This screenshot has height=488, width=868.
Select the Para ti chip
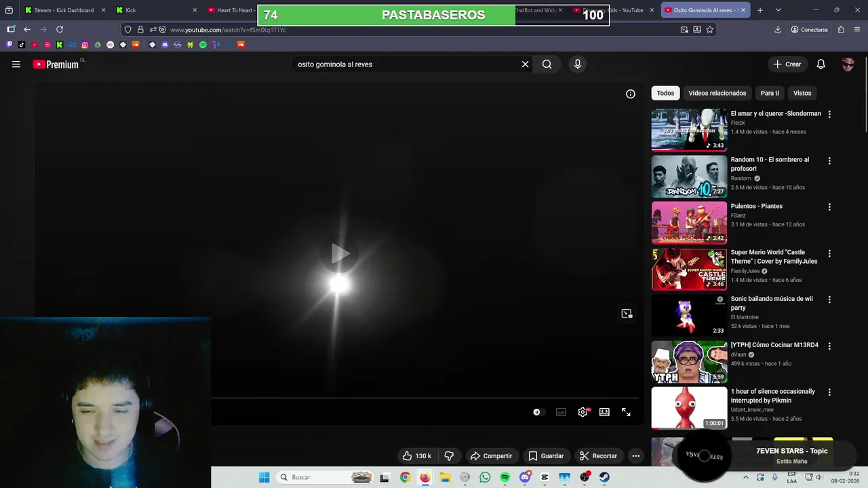[770, 93]
